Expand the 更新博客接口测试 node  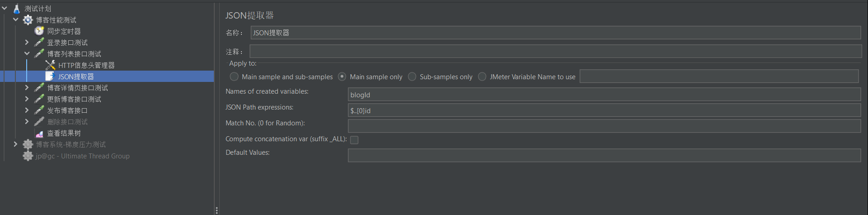click(27, 99)
